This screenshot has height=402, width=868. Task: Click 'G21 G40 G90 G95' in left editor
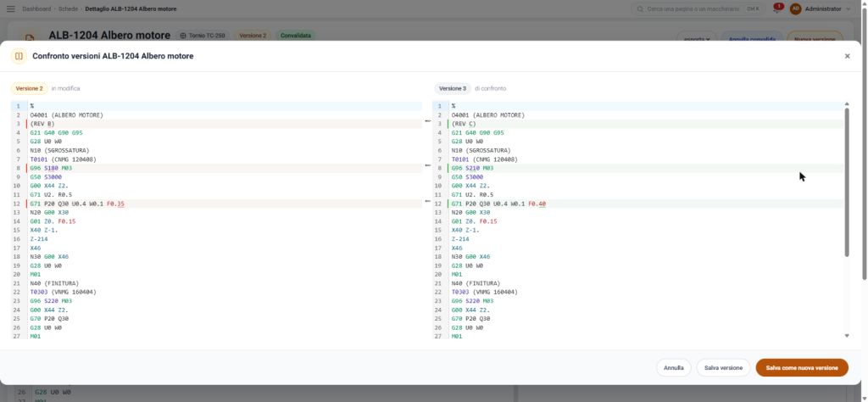pyautogui.click(x=56, y=133)
